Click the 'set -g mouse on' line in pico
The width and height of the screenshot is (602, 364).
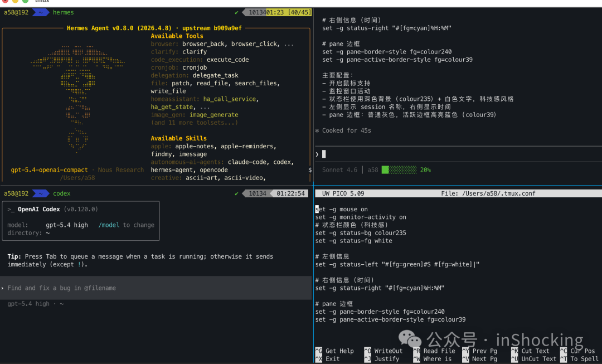341,209
